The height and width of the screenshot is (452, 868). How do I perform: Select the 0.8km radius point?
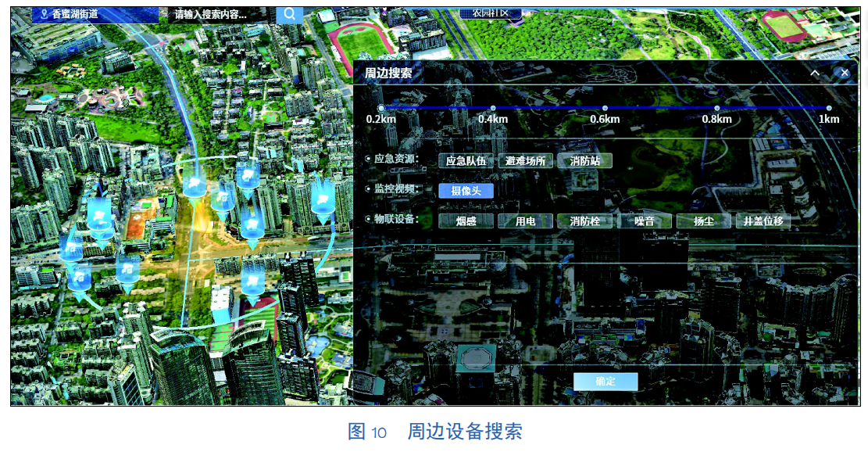pos(716,109)
